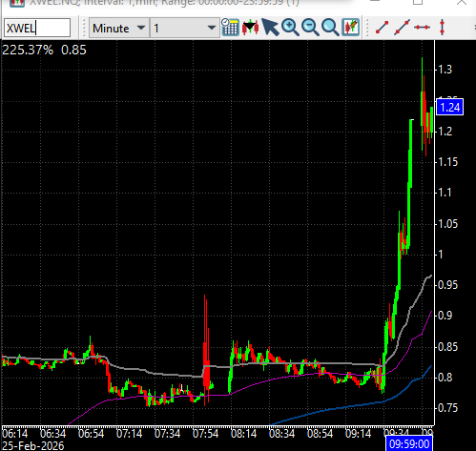Click the 09:14 time axis label
The image size is (476, 451).
359,434
